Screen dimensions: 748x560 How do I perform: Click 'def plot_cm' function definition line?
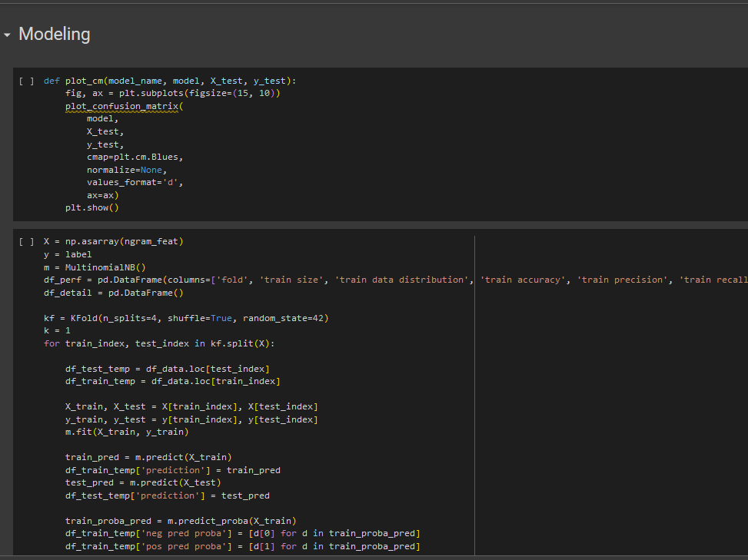pyautogui.click(x=170, y=81)
